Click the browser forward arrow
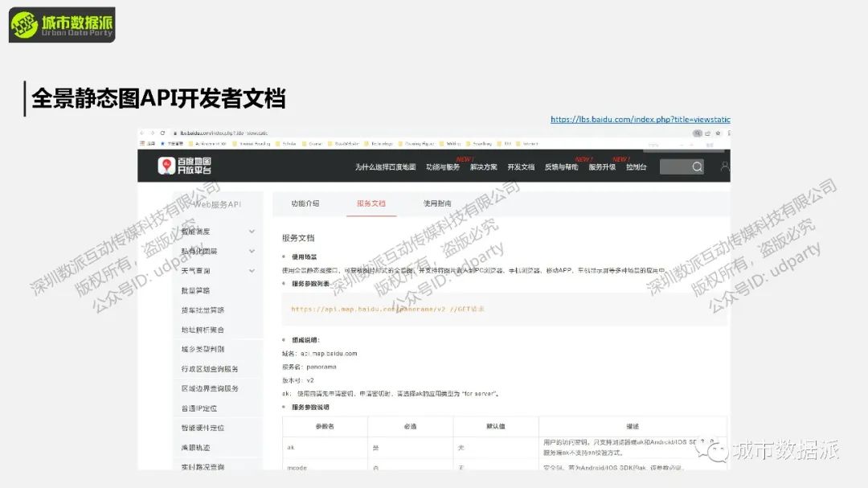 tap(152, 133)
